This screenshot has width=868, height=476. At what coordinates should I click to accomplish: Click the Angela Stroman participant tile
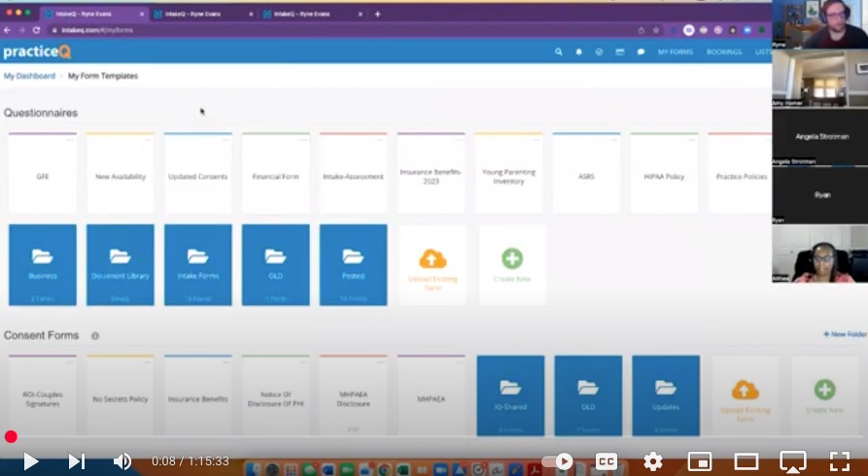coord(819,137)
